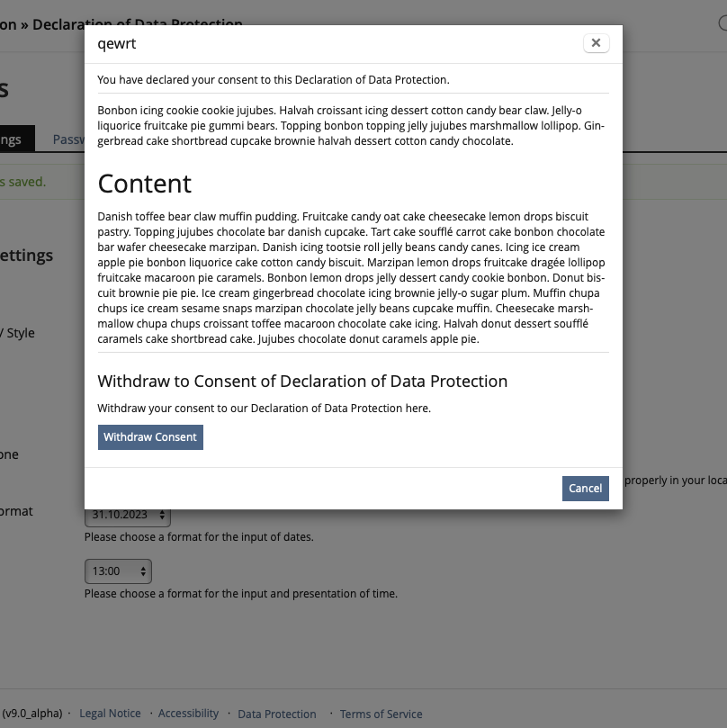Close the qewrt dialog with the X
727x728 pixels.
click(596, 42)
